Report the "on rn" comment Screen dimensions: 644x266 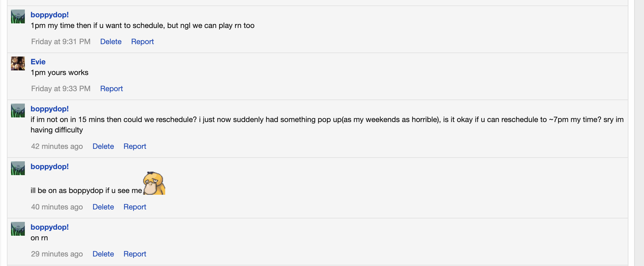(x=135, y=254)
